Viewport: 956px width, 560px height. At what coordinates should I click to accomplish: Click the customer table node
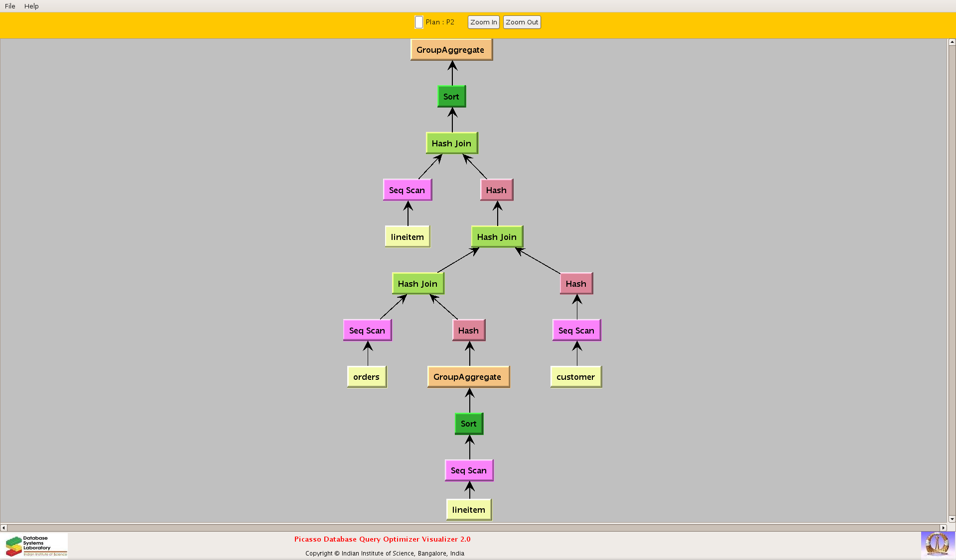click(575, 377)
